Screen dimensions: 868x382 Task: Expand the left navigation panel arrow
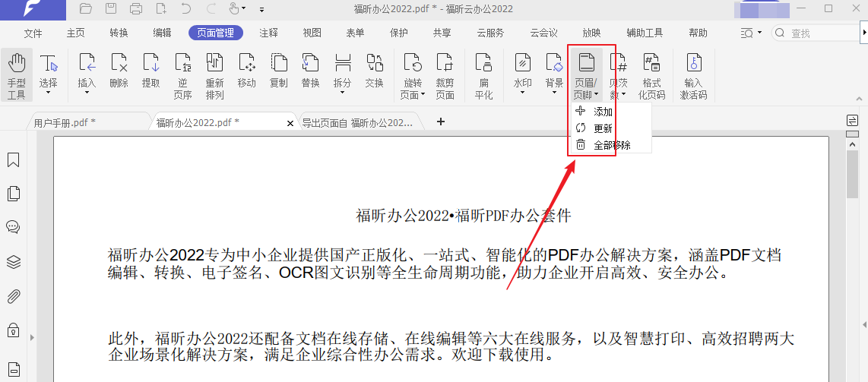pyautogui.click(x=31, y=336)
